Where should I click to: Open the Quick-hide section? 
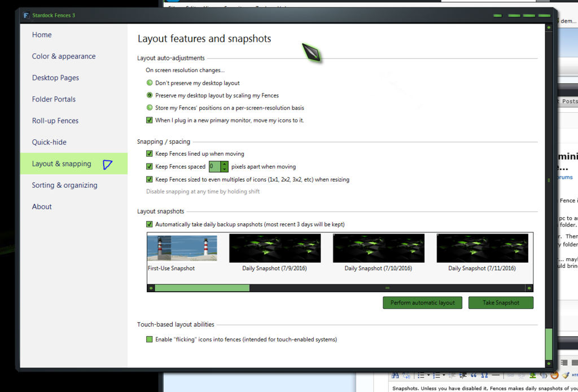pyautogui.click(x=74, y=142)
